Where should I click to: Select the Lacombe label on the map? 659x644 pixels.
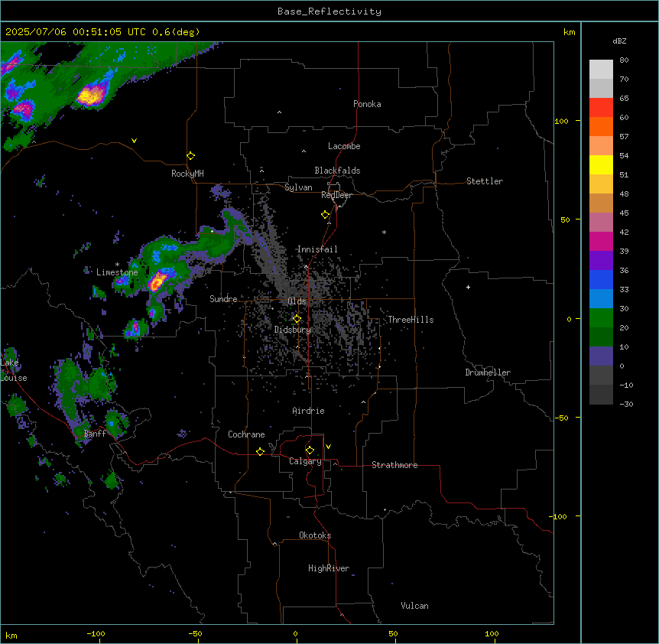[x=344, y=146]
